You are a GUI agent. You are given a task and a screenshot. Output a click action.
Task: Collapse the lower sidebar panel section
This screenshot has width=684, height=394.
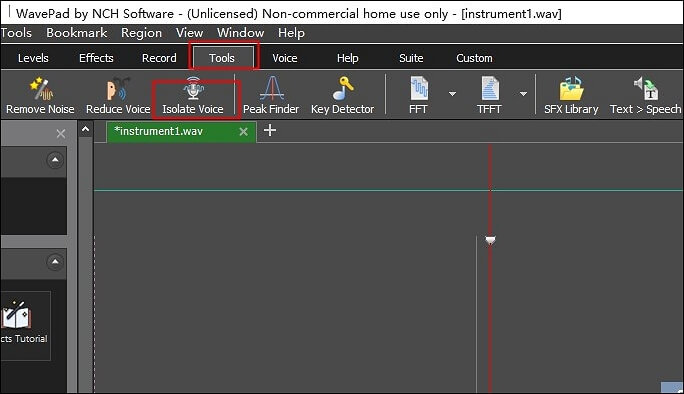[x=55, y=262]
